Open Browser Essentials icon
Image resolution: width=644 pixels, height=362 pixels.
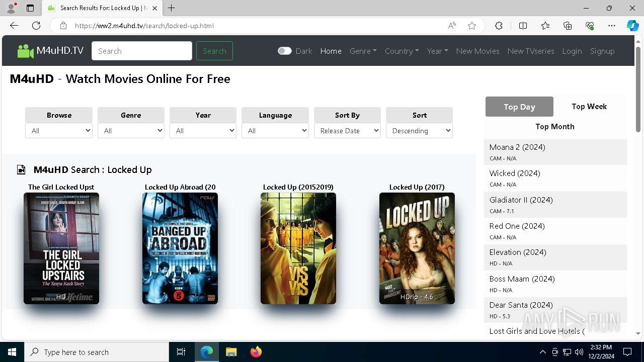point(590,26)
